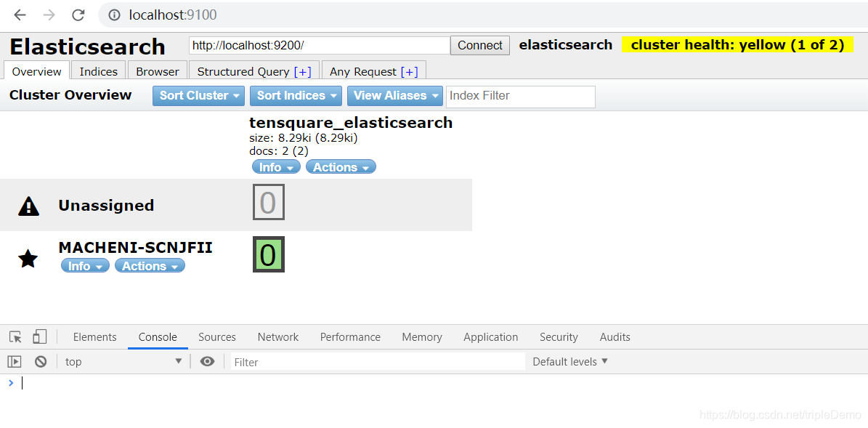Viewport: 868px width, 428px height.
Task: Open Actions menu for MACHENI-SCNJFII node
Action: [150, 266]
